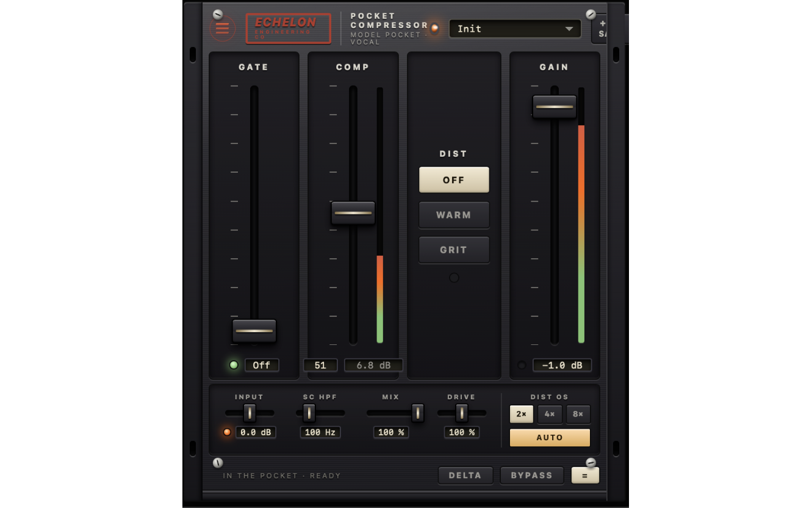Select 8× distortion oversampling

click(578, 414)
